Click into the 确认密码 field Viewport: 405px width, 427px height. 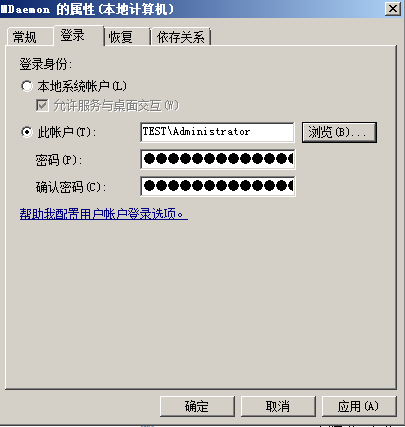point(217,186)
